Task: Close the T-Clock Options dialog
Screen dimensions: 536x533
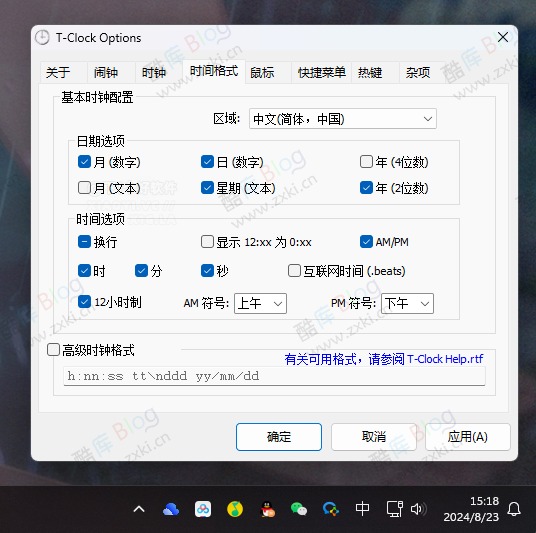Action: click(x=503, y=37)
